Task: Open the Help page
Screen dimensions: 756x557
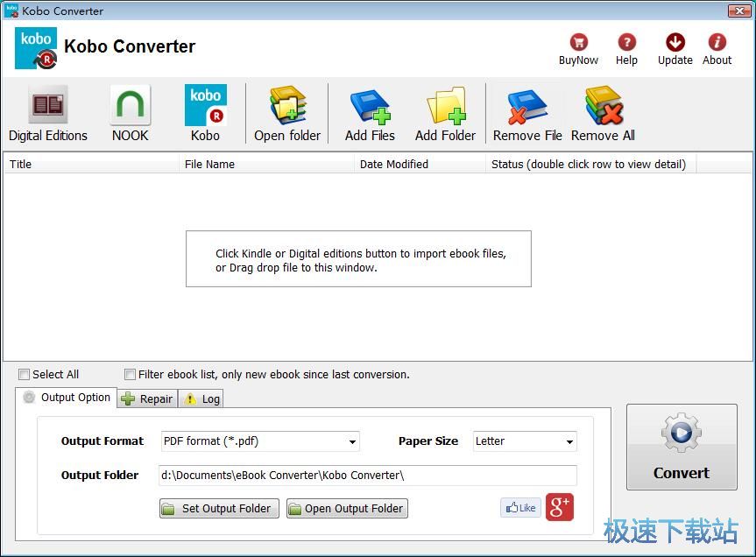Action: pyautogui.click(x=626, y=49)
